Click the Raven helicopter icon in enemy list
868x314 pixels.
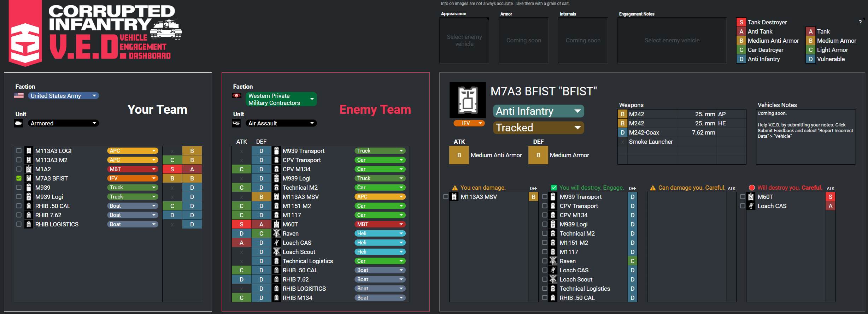click(277, 233)
